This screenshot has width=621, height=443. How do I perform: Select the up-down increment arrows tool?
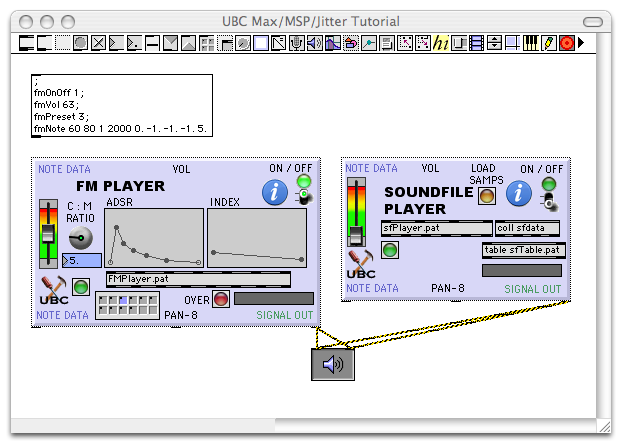coord(494,43)
